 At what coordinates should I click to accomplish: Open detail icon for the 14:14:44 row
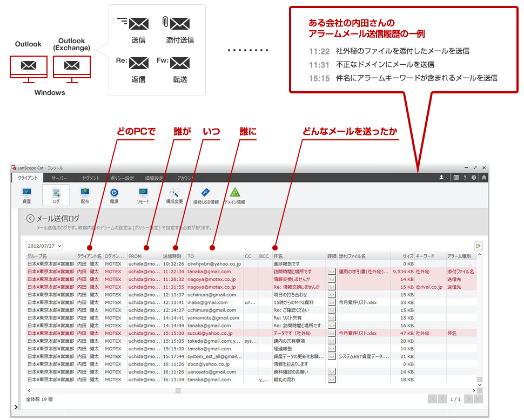tap(332, 325)
